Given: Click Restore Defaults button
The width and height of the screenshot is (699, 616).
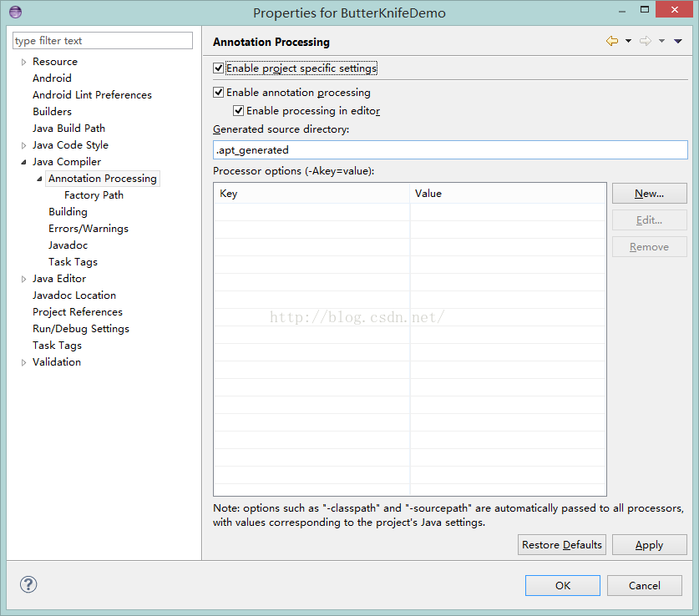Looking at the screenshot, I should point(562,545).
